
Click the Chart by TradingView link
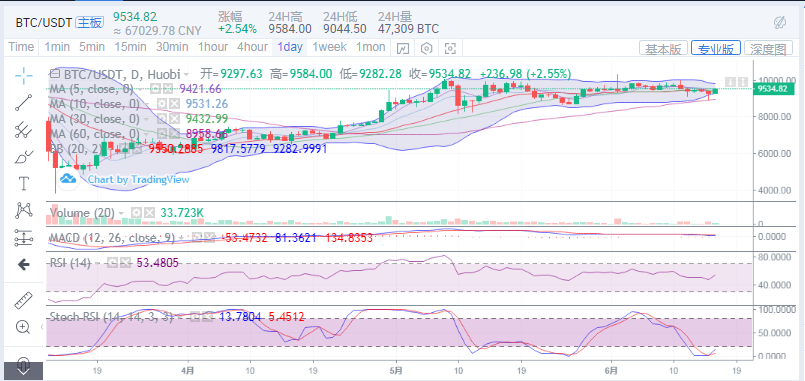pyautogui.click(x=139, y=179)
